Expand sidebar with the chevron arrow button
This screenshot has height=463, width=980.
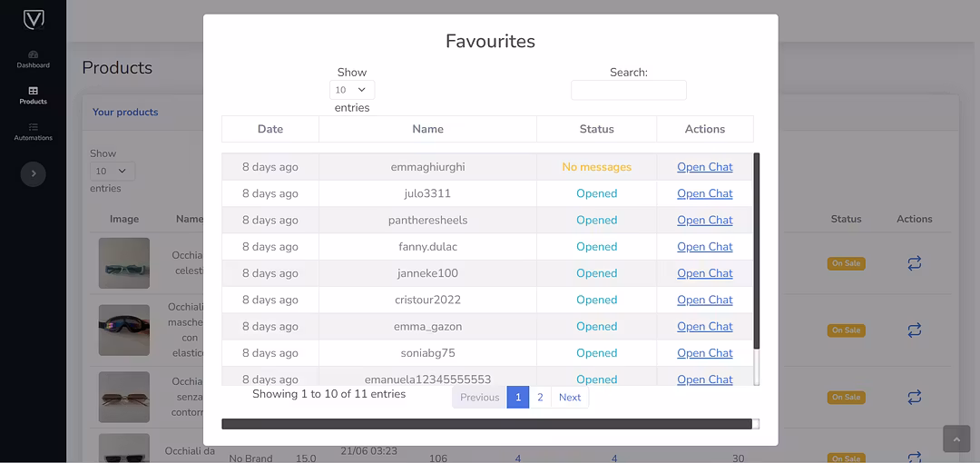34,173
